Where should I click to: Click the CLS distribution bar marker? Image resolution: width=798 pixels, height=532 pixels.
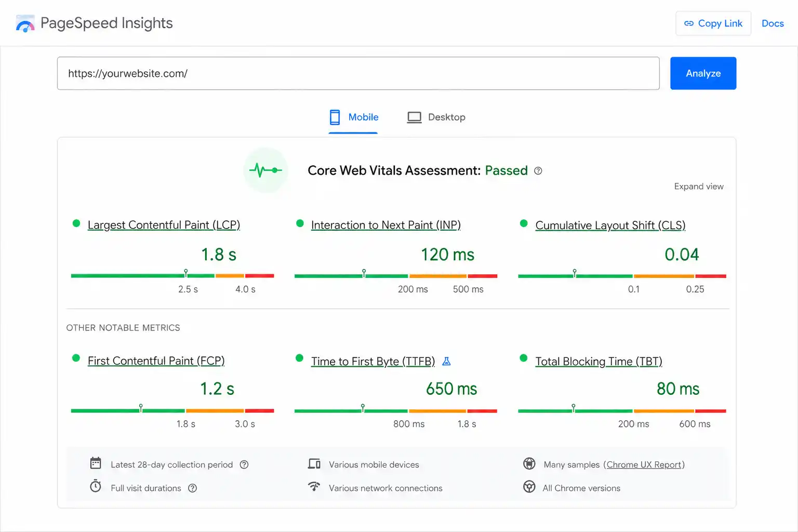(x=574, y=273)
